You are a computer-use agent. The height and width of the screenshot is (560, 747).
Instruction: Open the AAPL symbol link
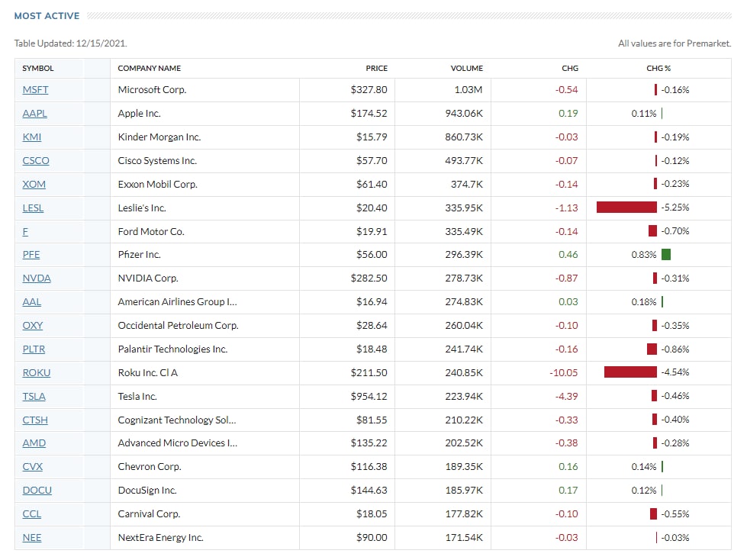[x=35, y=114]
